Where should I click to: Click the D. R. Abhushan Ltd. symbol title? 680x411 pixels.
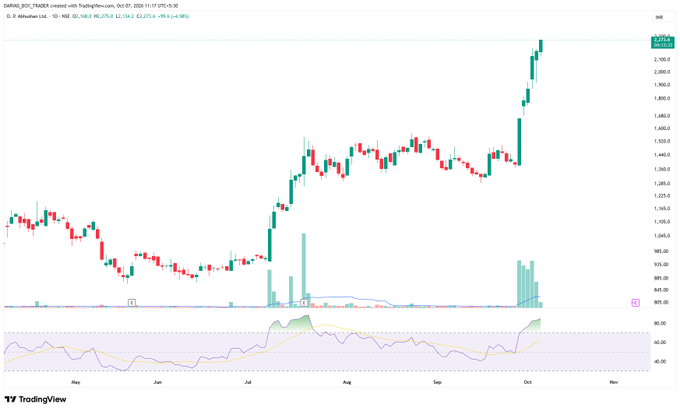pyautogui.click(x=27, y=16)
